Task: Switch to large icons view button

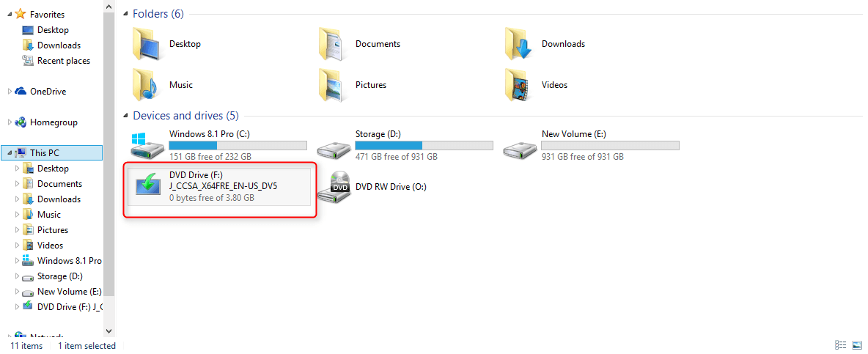Action: pos(857,345)
